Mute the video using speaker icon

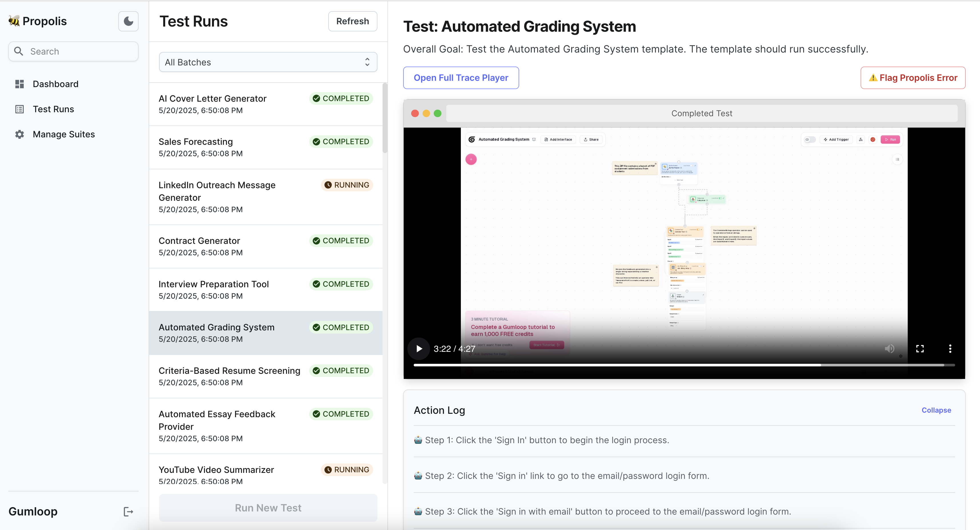pyautogui.click(x=889, y=349)
